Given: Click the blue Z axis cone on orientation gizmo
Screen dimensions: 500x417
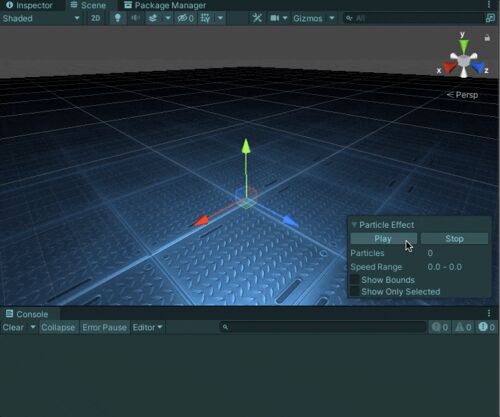Looking at the screenshot, I should coord(478,67).
